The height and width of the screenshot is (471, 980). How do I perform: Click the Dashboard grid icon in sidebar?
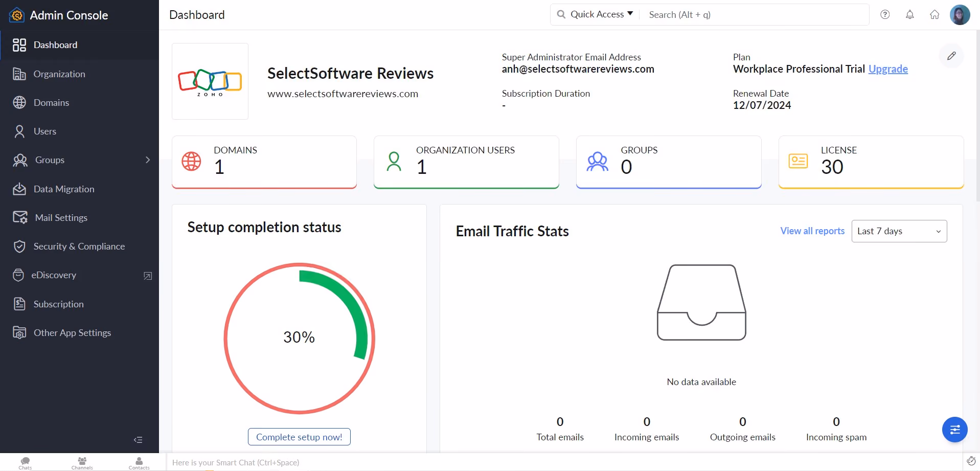[19, 45]
